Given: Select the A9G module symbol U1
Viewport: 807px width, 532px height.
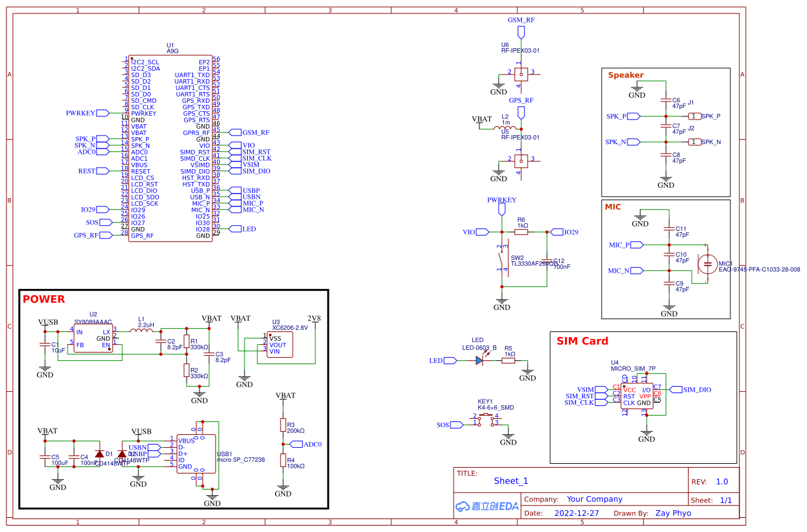Looking at the screenshot, I should click(171, 148).
